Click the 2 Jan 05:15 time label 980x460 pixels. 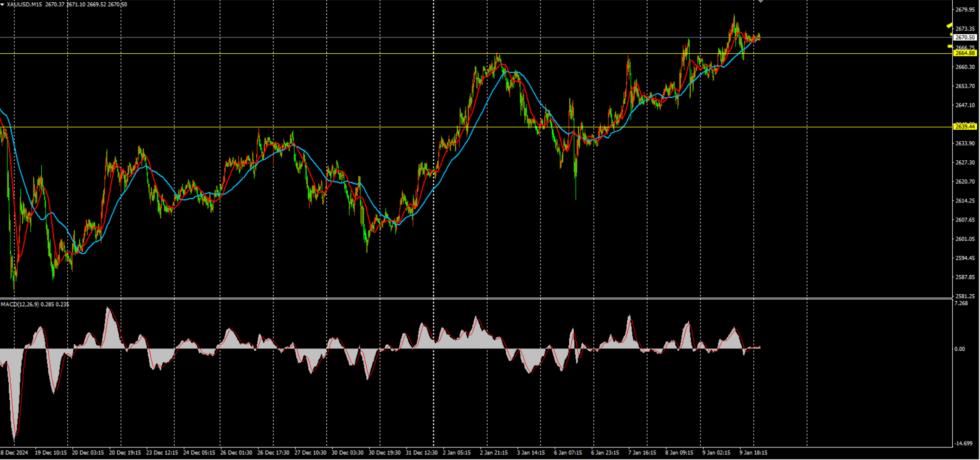point(457,453)
